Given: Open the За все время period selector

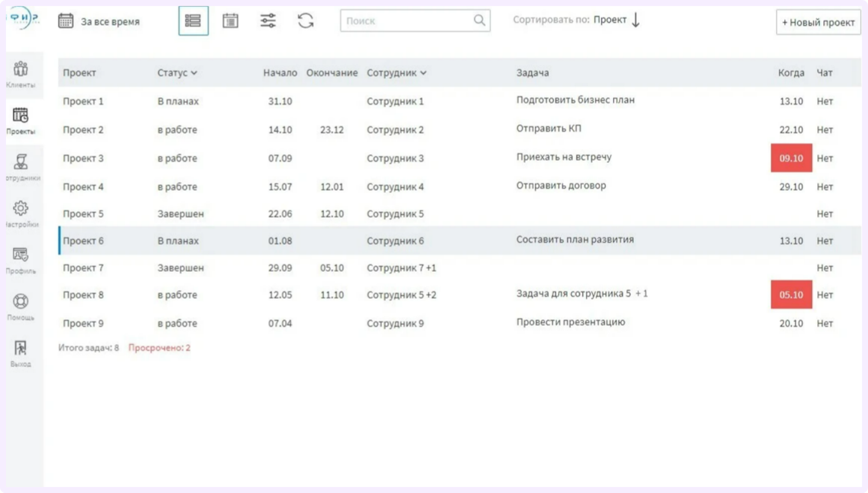Looking at the screenshot, I should point(99,21).
